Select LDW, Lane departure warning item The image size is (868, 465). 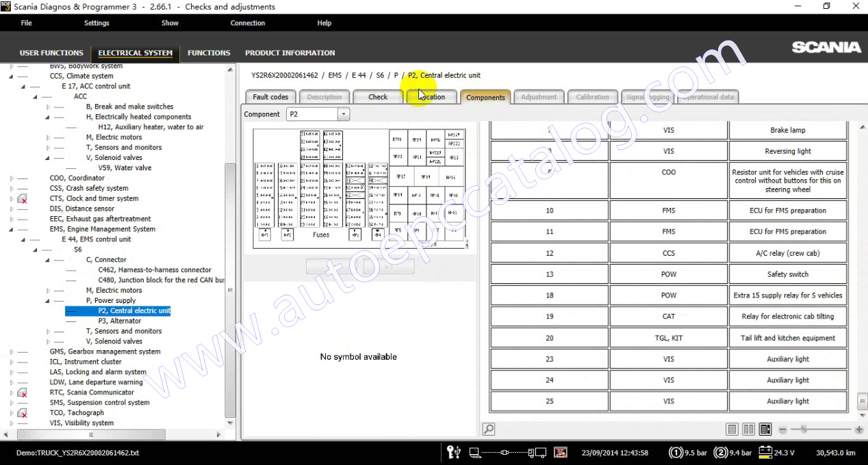pos(96,382)
